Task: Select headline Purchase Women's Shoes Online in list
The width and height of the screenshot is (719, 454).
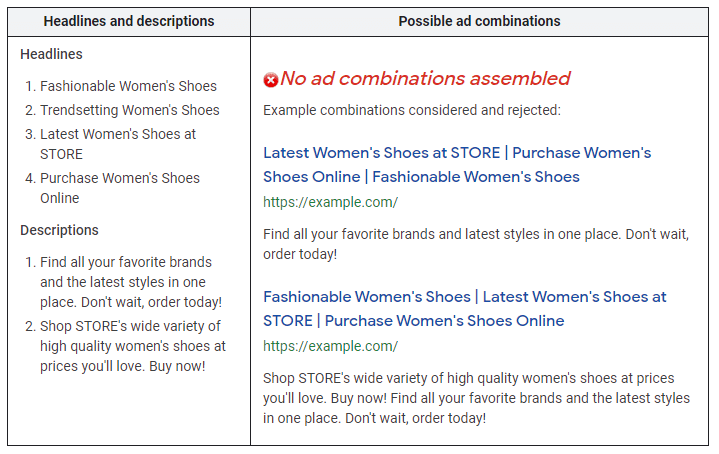Action: 119,188
